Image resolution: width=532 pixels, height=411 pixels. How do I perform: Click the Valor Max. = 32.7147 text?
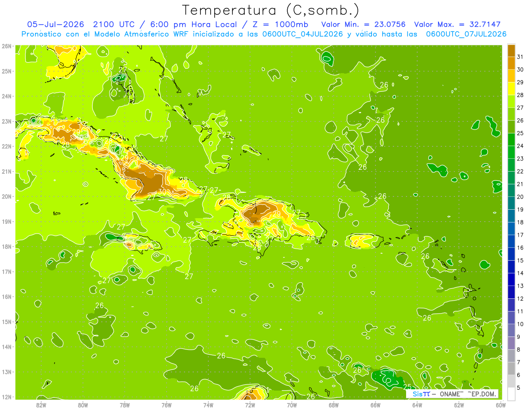pos(457,24)
